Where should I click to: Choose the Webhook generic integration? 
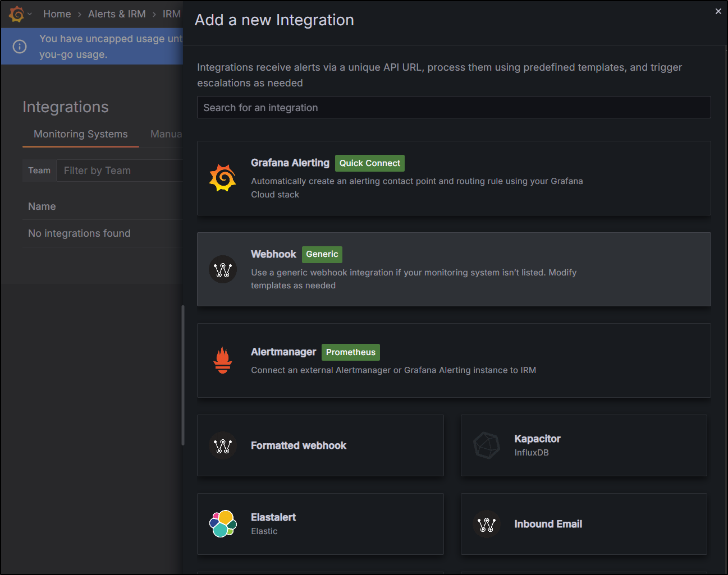(454, 269)
